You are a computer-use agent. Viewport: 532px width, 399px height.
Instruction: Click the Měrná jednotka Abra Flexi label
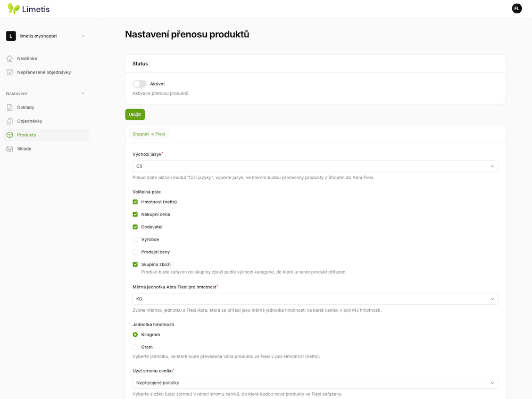coord(175,287)
